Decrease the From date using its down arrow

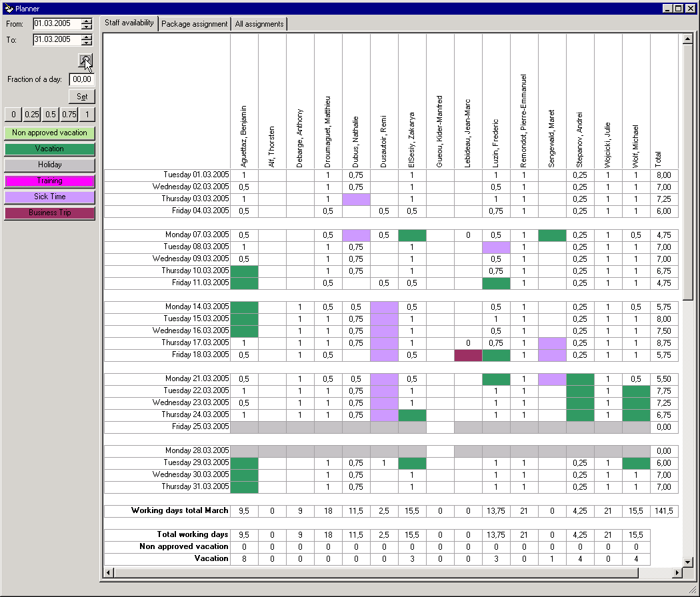pos(87,27)
